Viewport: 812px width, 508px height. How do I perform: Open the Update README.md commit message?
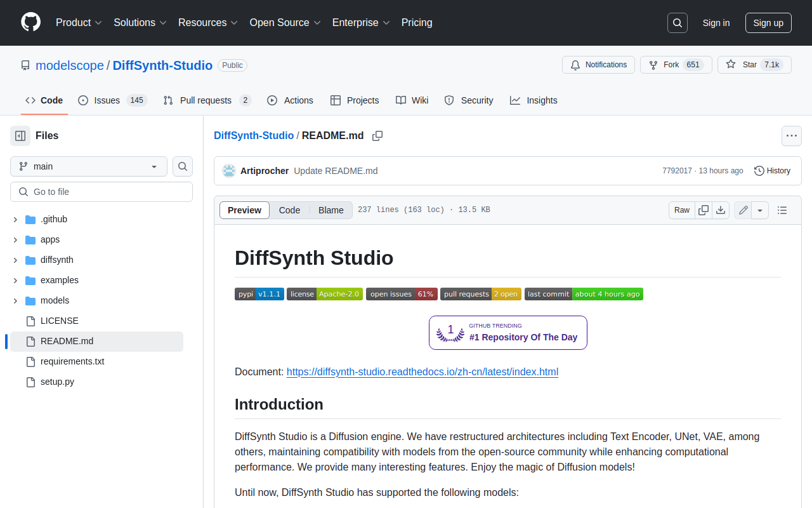click(x=336, y=171)
